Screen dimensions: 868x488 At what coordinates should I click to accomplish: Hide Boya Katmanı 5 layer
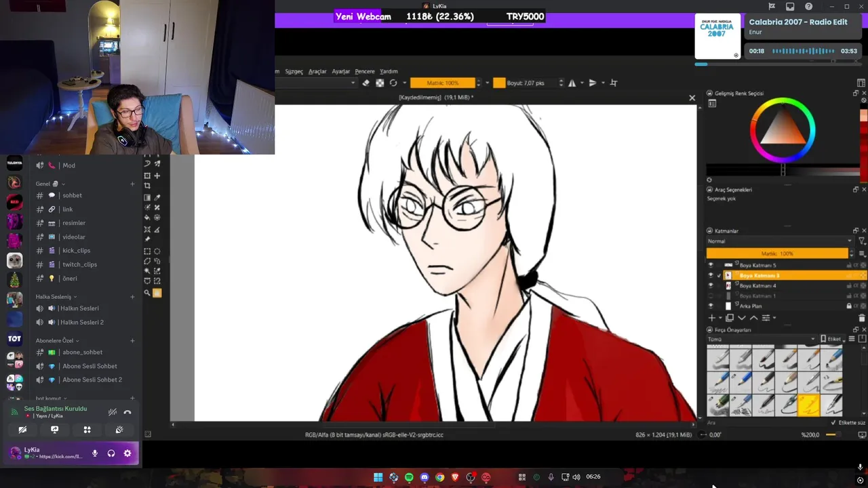coord(711,265)
